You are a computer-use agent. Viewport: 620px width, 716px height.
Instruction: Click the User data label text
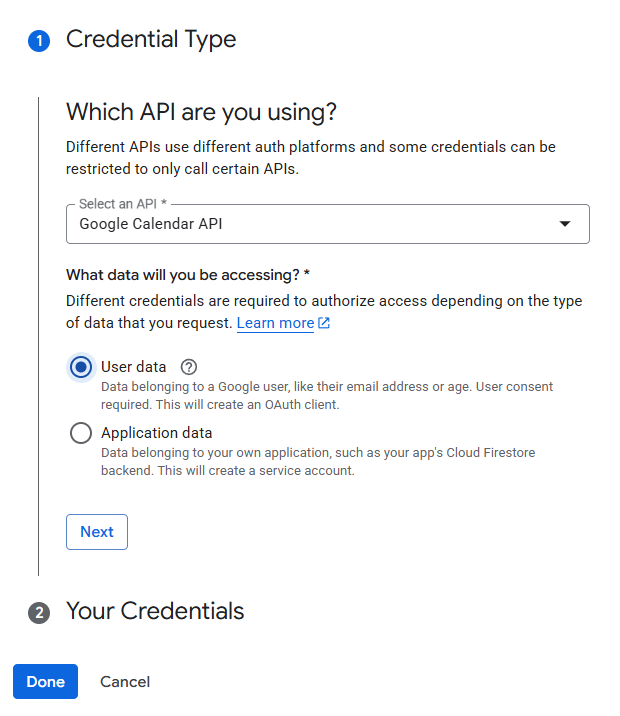pyautogui.click(x=134, y=367)
